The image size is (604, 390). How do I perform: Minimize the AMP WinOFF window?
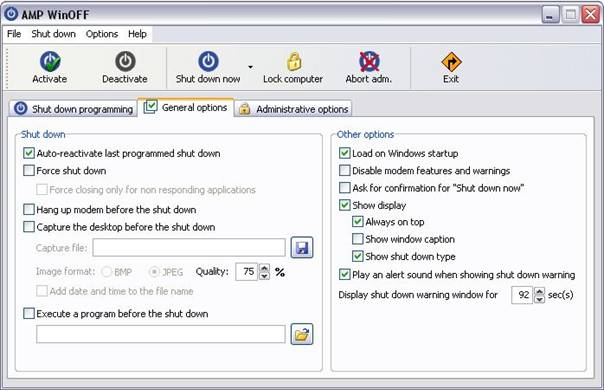[x=551, y=15]
